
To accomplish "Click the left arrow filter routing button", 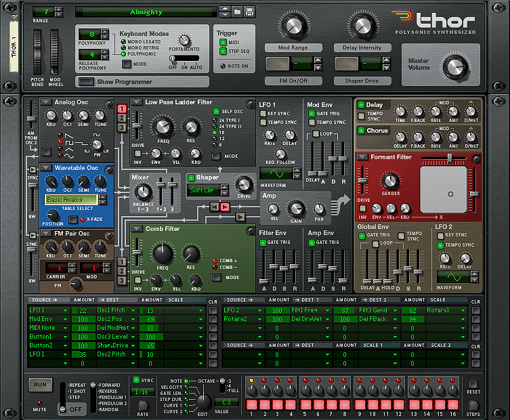I will (215, 207).
